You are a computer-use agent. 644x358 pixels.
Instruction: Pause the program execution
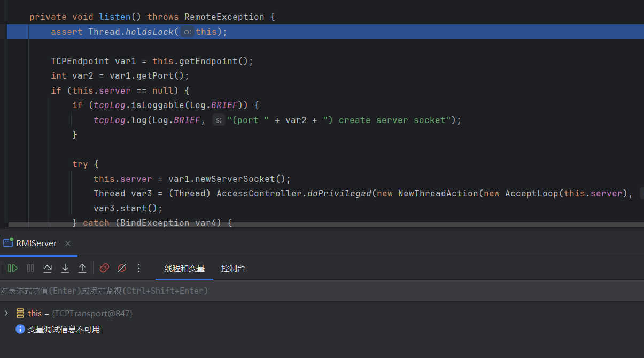pos(30,268)
